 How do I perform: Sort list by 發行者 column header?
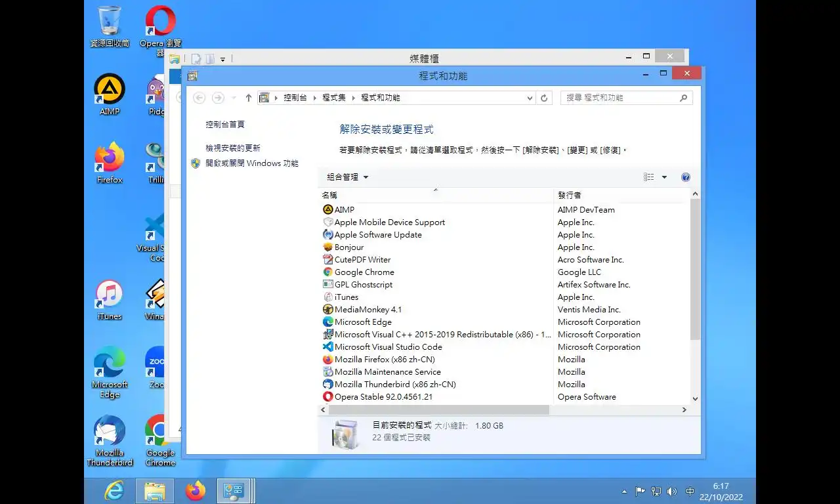point(622,195)
